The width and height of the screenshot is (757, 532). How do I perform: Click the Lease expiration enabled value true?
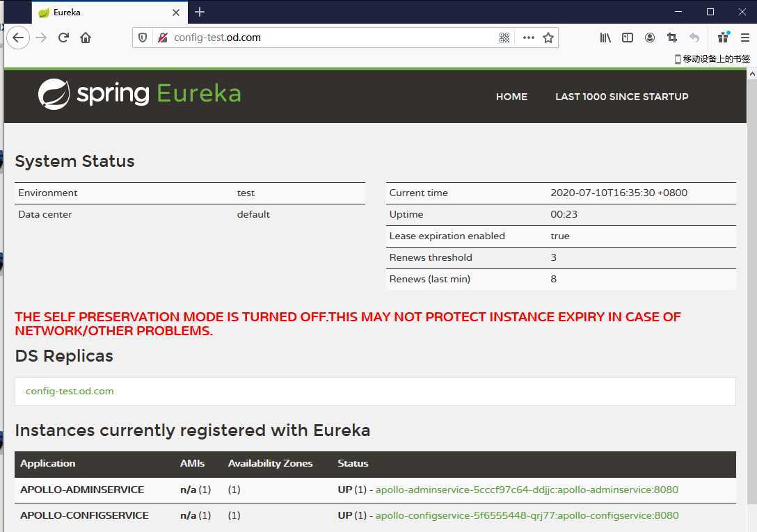(560, 236)
